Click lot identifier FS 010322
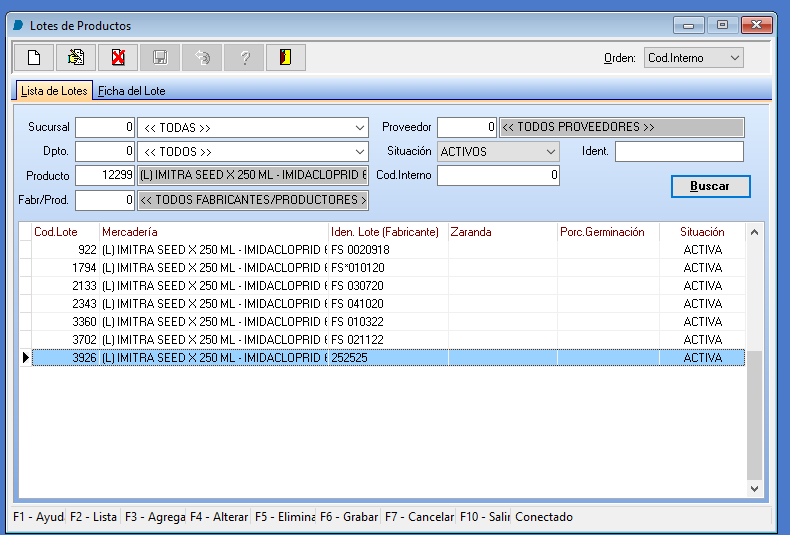 click(x=357, y=322)
